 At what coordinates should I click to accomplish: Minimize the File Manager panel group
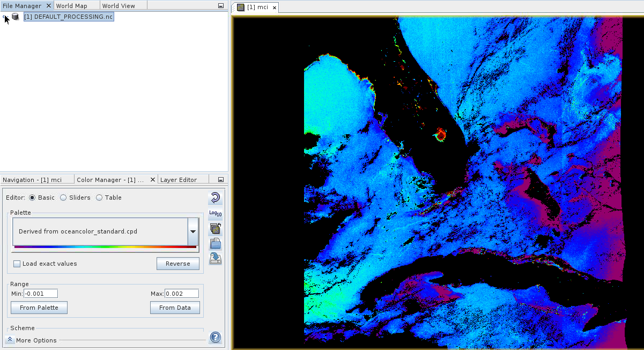tap(221, 6)
